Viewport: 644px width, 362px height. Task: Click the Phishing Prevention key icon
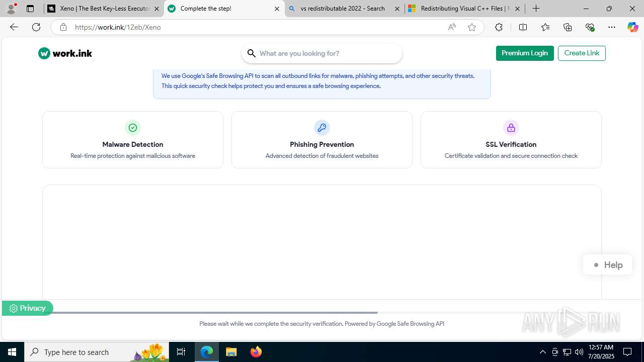point(322,128)
